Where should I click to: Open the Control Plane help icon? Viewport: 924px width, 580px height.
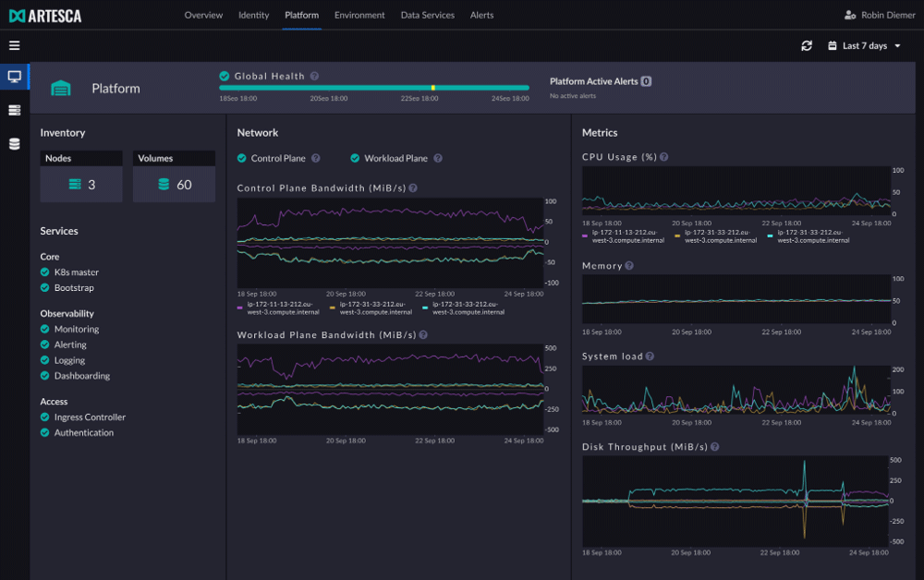click(x=316, y=158)
